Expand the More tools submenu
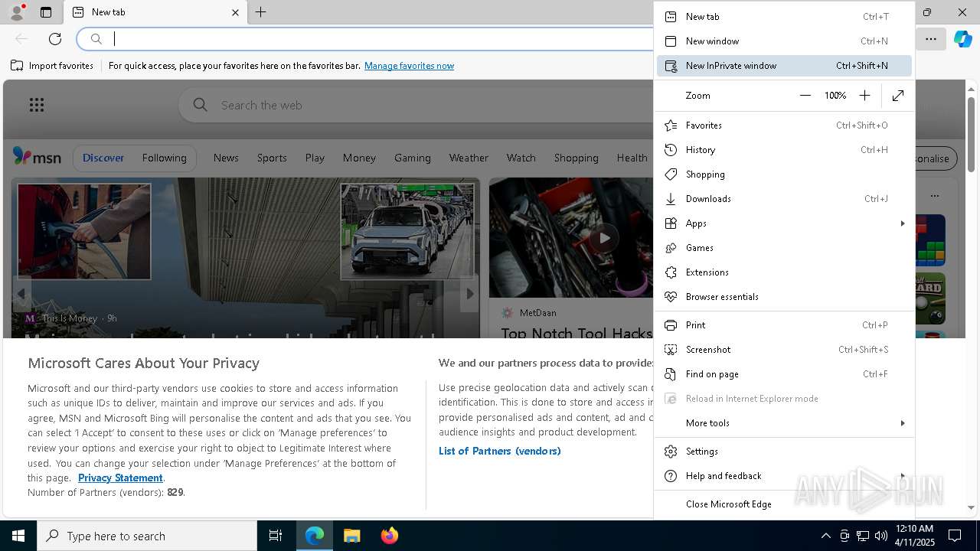This screenshot has width=980, height=551. [x=784, y=423]
